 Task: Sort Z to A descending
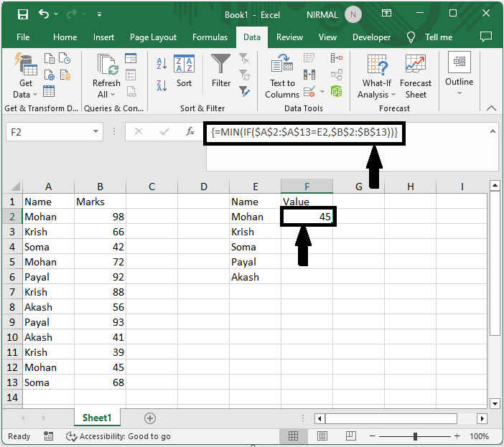[162, 85]
